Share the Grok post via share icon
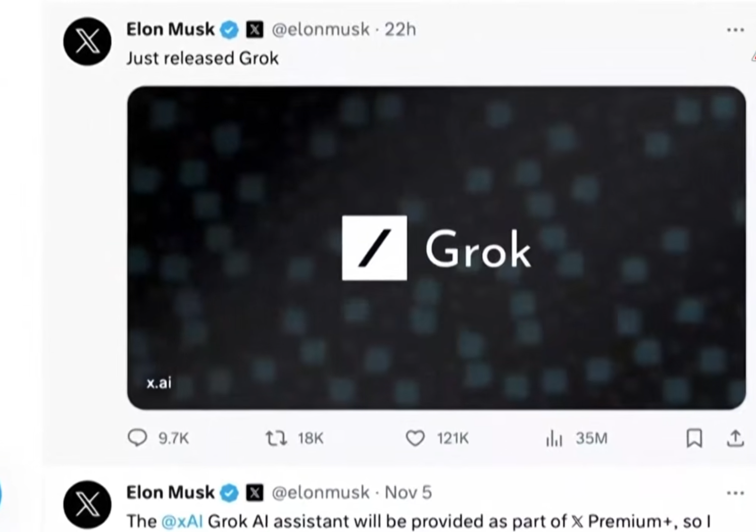This screenshot has height=532, width=756. tap(735, 438)
